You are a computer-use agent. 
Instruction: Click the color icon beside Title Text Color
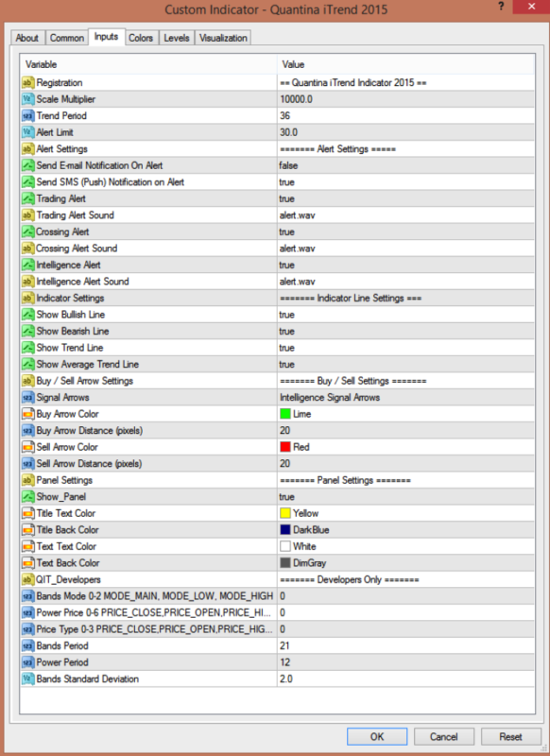(x=28, y=513)
